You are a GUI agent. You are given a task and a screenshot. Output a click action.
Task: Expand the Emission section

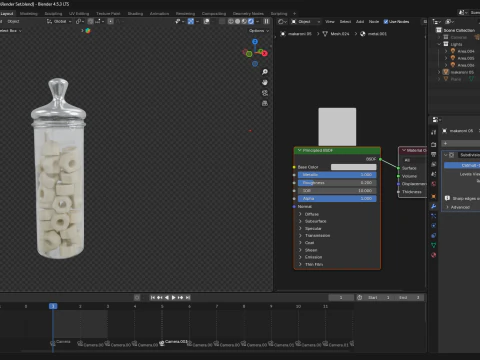(x=300, y=257)
